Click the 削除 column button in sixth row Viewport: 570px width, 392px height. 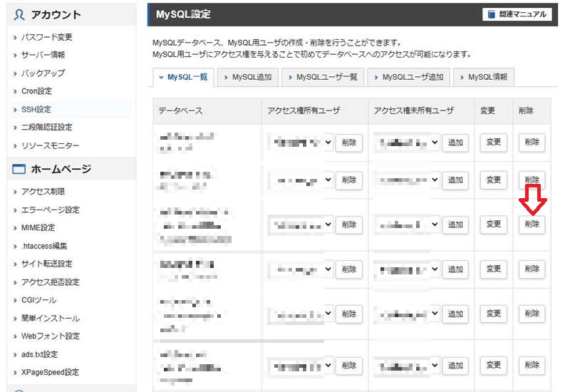click(x=532, y=366)
